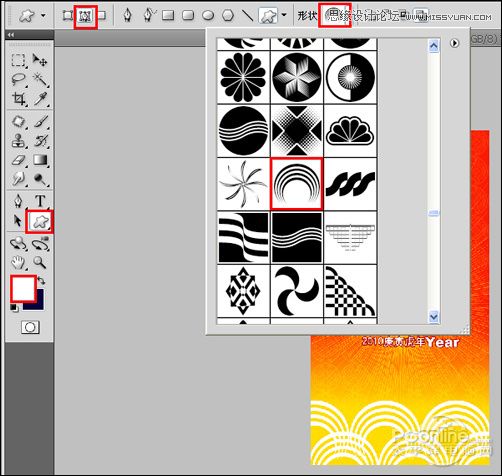Click the shape list scrollbar thumb
This screenshot has width=502, height=476.
pos(433,213)
